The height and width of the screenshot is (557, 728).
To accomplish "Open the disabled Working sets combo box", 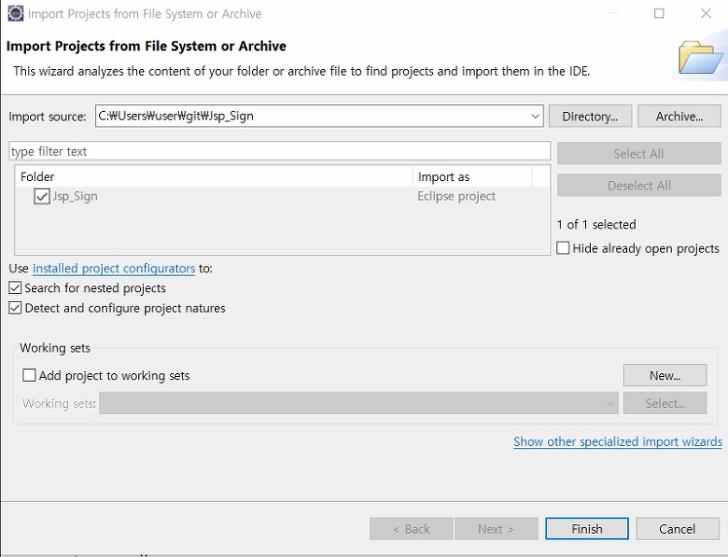I will tap(358, 403).
